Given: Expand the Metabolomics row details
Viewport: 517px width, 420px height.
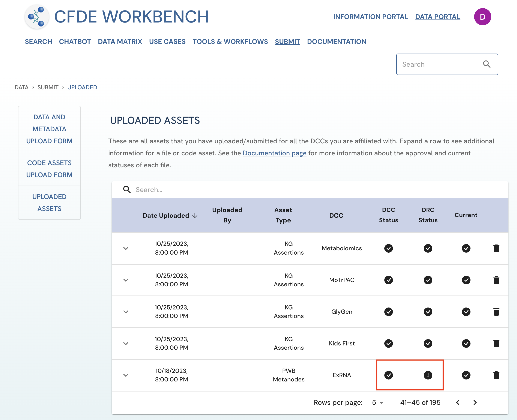Looking at the screenshot, I should point(126,248).
